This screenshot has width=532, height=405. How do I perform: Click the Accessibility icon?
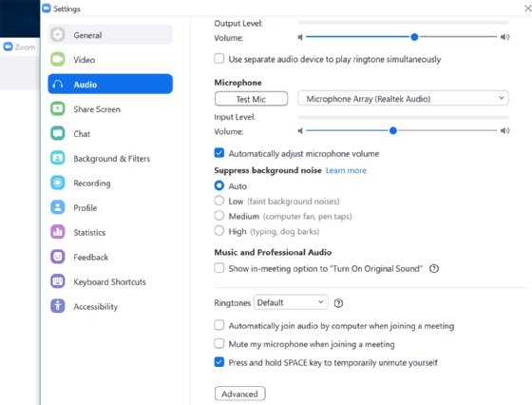point(58,306)
